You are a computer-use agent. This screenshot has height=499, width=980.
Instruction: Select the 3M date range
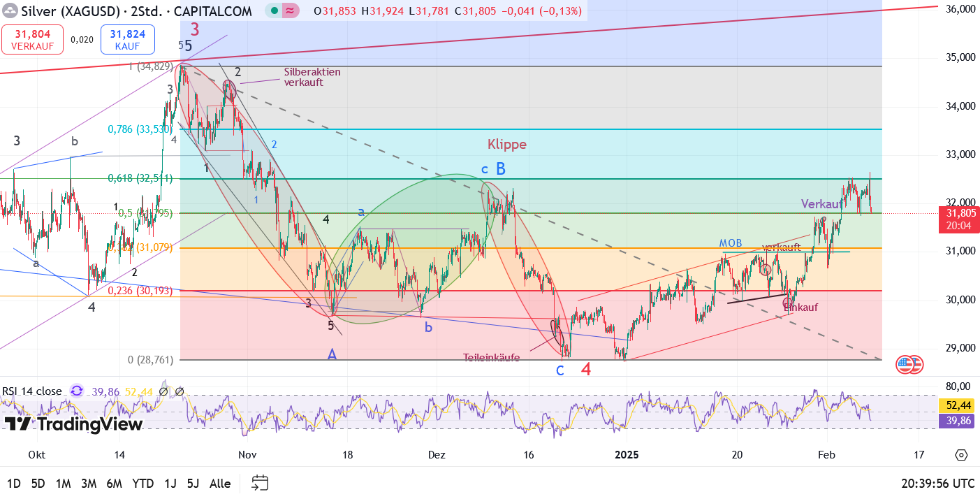coord(89,484)
